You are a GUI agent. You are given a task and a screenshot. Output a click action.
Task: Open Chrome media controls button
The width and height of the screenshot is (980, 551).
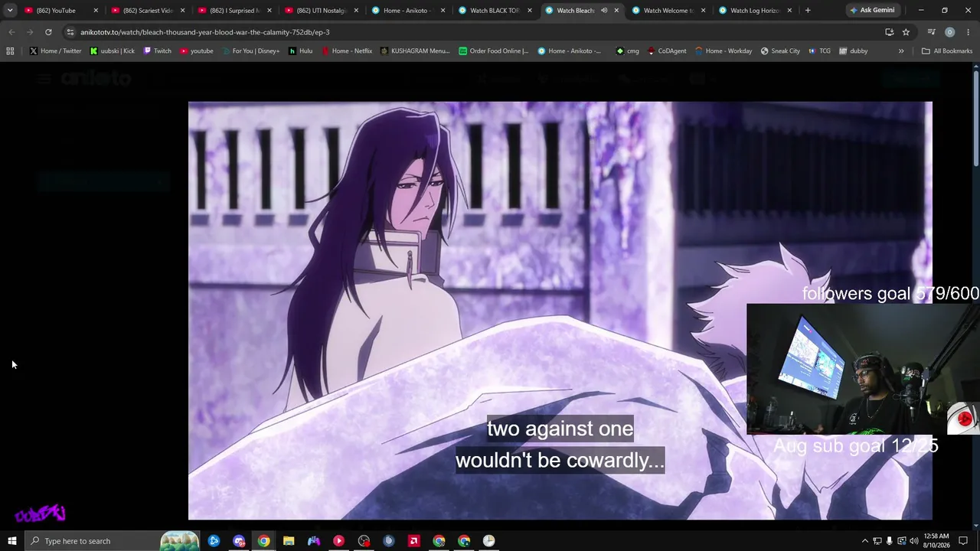click(931, 32)
